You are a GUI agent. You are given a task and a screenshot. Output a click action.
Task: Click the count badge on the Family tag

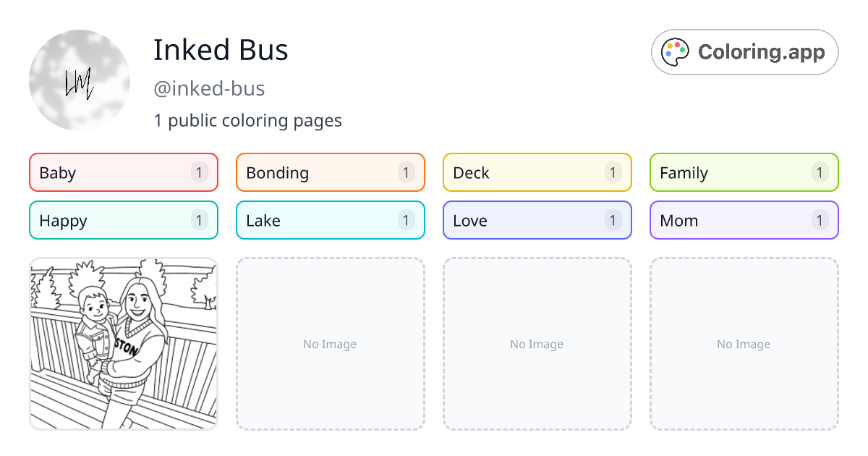820,172
